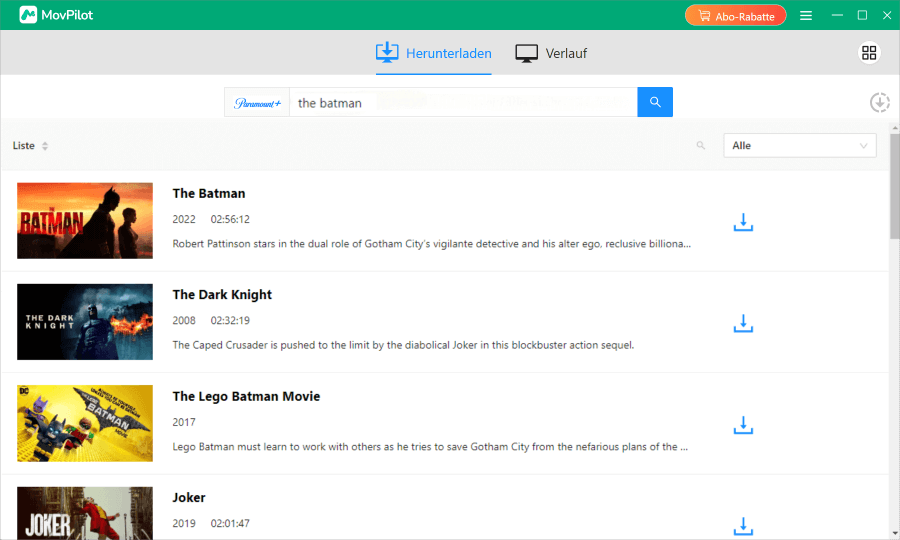Select the Joker thumbnail
The image size is (900, 540).
[85, 513]
